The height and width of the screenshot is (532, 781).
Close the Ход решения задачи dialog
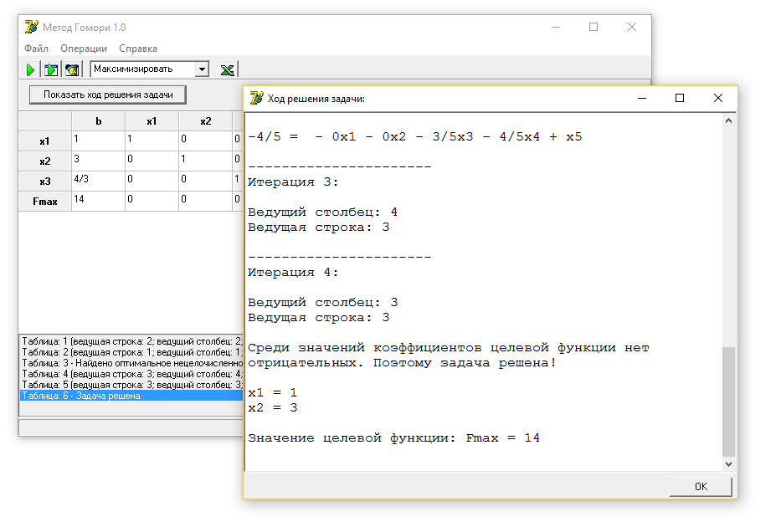point(717,98)
